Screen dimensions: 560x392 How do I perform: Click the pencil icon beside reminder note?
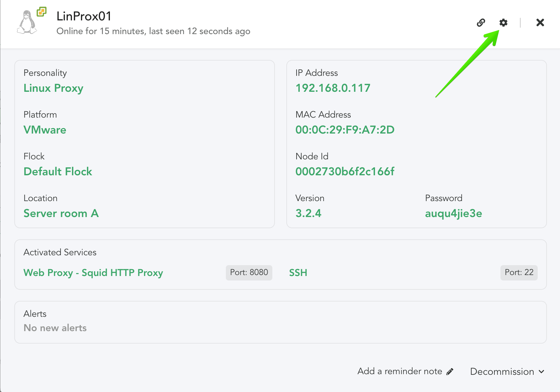450,372
